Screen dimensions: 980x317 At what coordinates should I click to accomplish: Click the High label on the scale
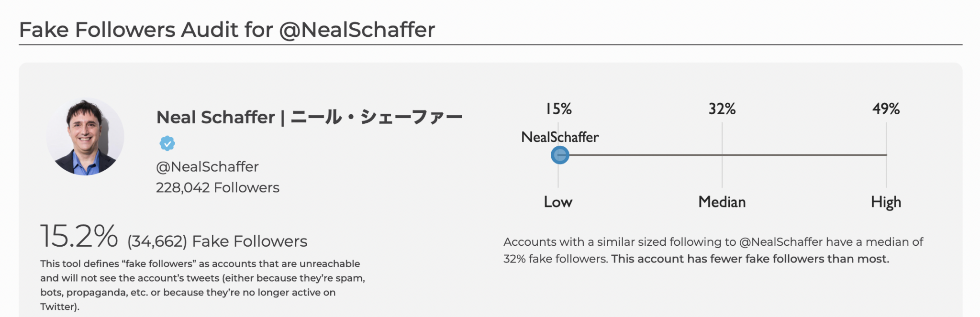point(886,202)
